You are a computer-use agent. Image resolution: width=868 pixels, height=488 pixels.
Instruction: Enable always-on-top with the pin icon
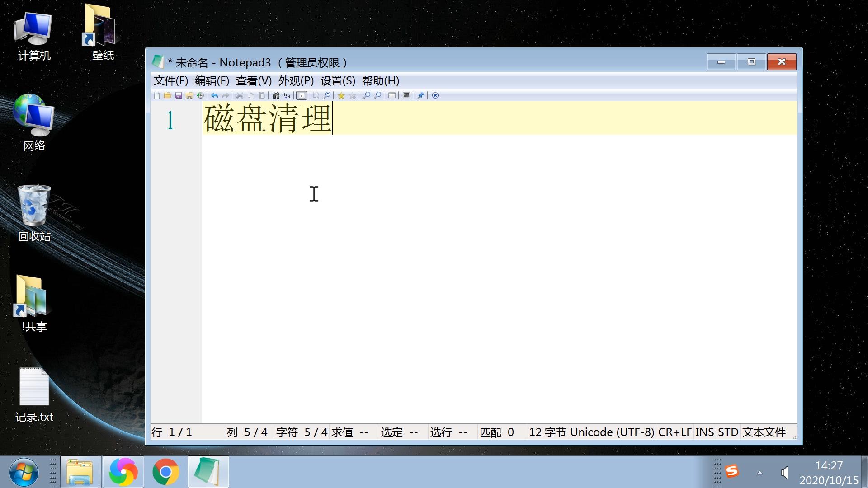click(x=420, y=95)
